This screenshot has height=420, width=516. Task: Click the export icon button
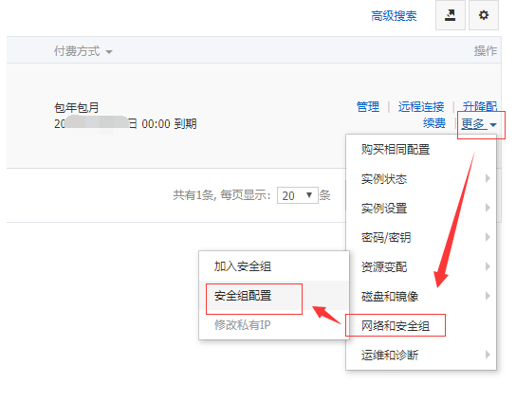click(x=451, y=15)
